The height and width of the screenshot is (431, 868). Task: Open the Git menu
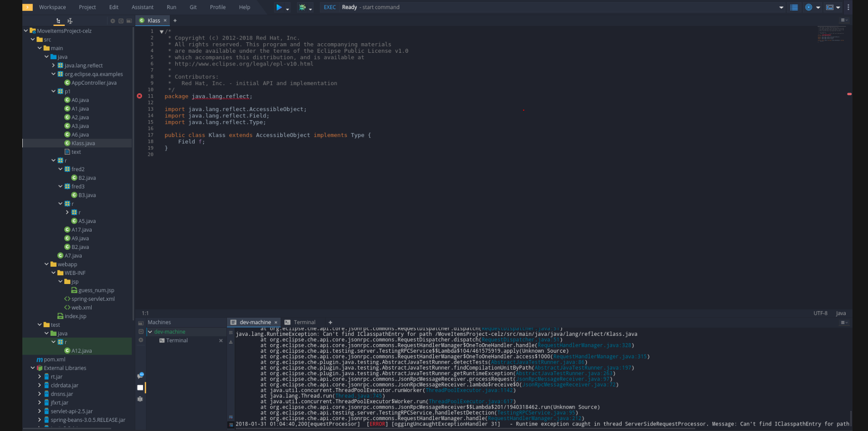[193, 7]
